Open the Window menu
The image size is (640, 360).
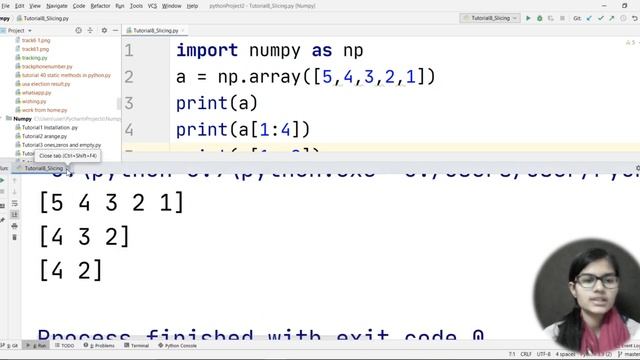[171, 6]
